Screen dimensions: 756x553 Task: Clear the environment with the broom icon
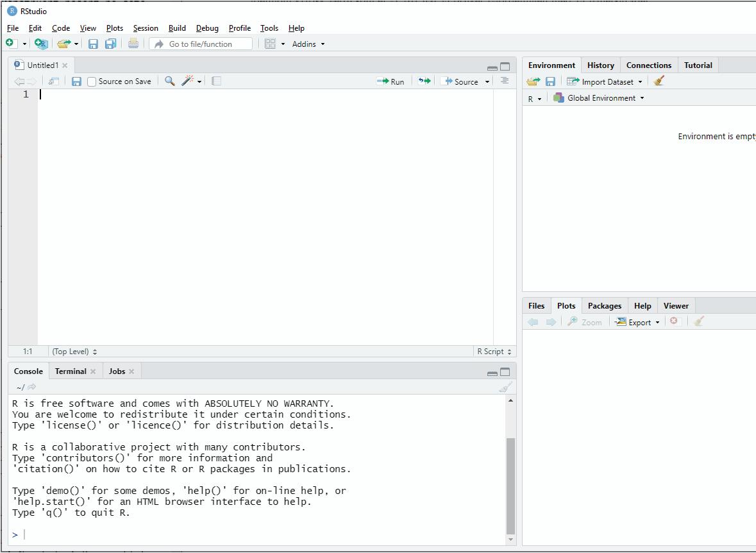point(659,81)
